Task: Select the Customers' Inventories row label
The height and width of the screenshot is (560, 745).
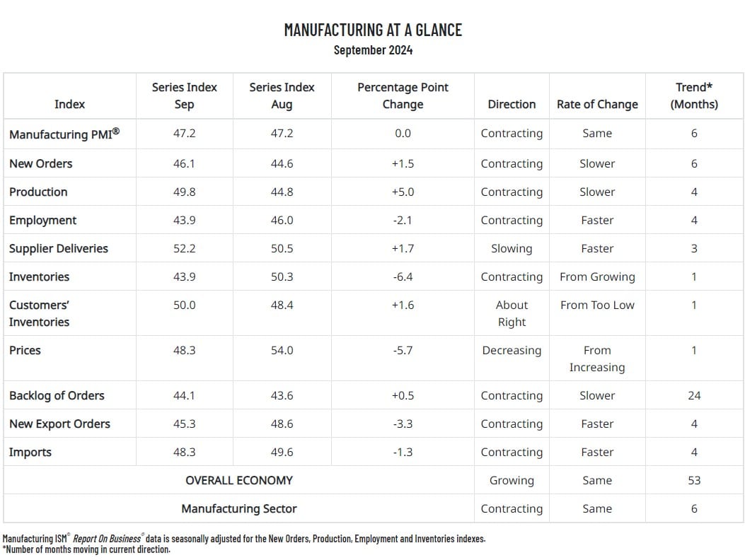Action: [39, 313]
